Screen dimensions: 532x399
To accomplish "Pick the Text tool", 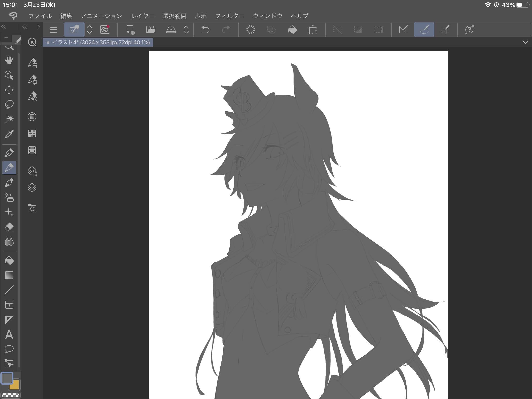I will pyautogui.click(x=9, y=334).
